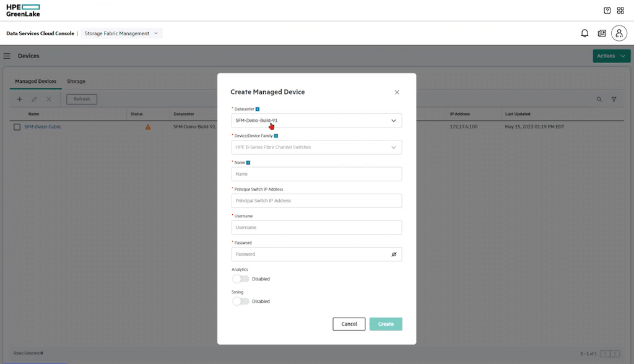
Task: Click the 172.17.4.100 IP address cell
Action: click(463, 126)
